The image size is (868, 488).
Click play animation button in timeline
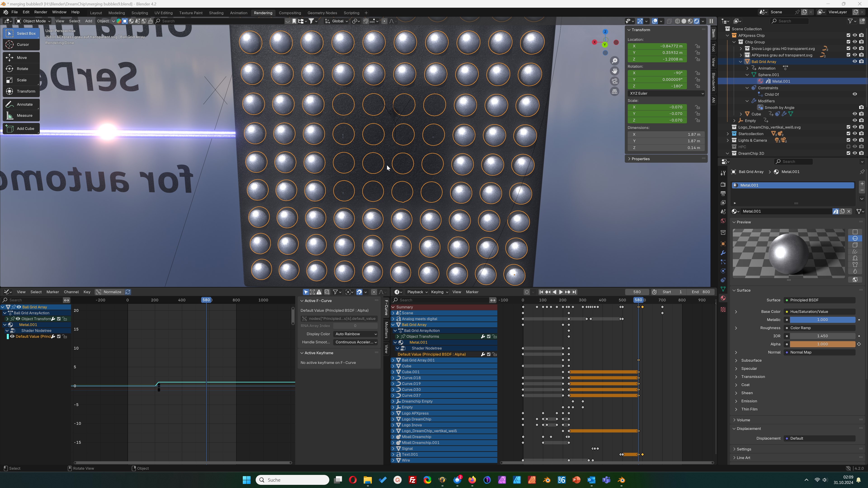[x=561, y=292]
